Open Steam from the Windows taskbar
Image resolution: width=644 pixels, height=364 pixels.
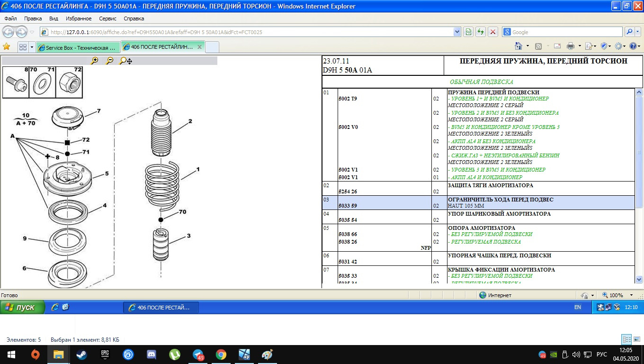[x=81, y=355]
